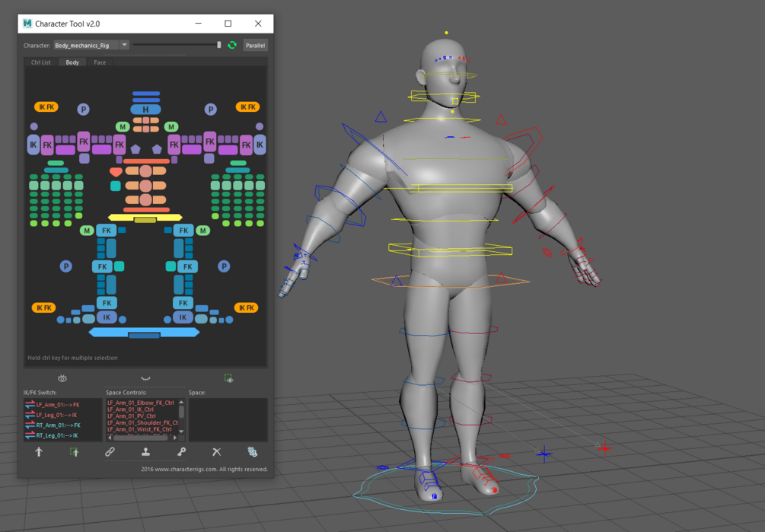This screenshot has width=765, height=532.
Task: Click Space Controls horizontal scroll-right arrow
Action: tap(175, 438)
